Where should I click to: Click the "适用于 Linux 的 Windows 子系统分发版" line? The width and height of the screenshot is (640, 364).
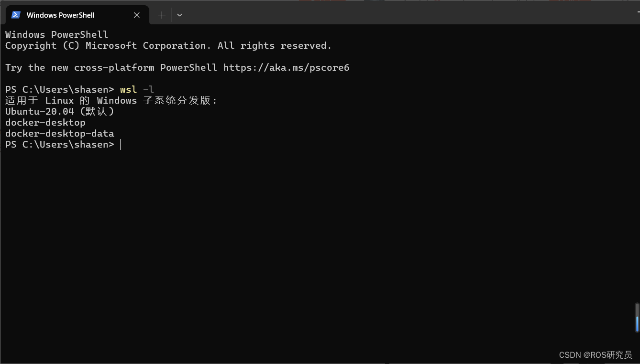[109, 101]
